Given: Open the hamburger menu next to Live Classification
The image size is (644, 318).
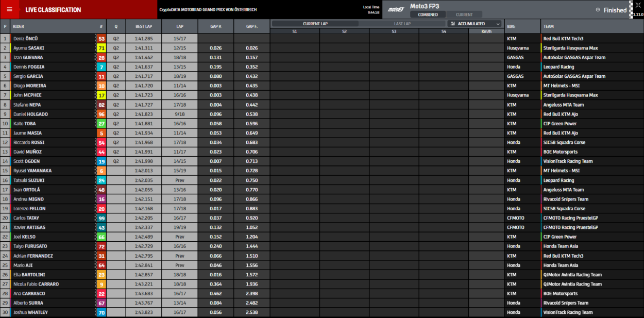Looking at the screenshot, I should [x=9, y=10].
